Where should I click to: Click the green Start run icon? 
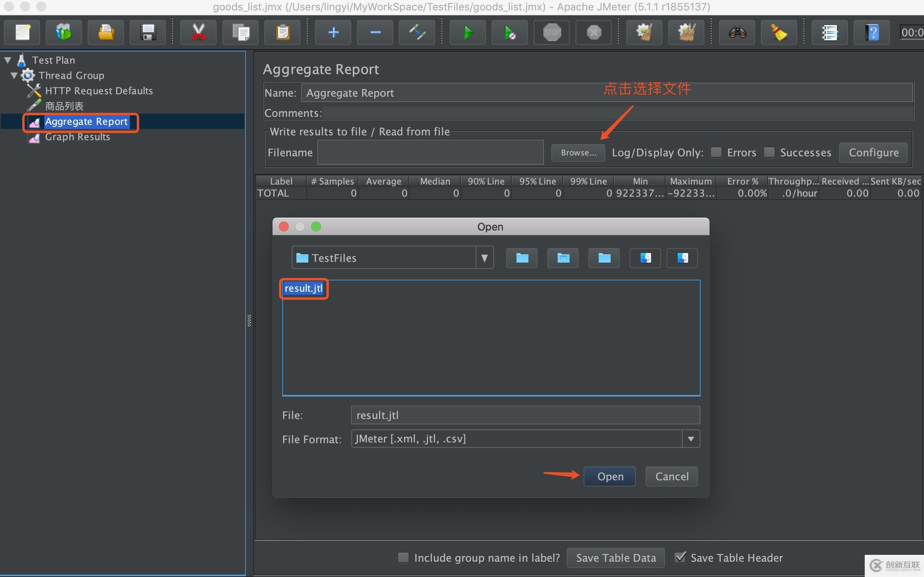click(x=468, y=32)
